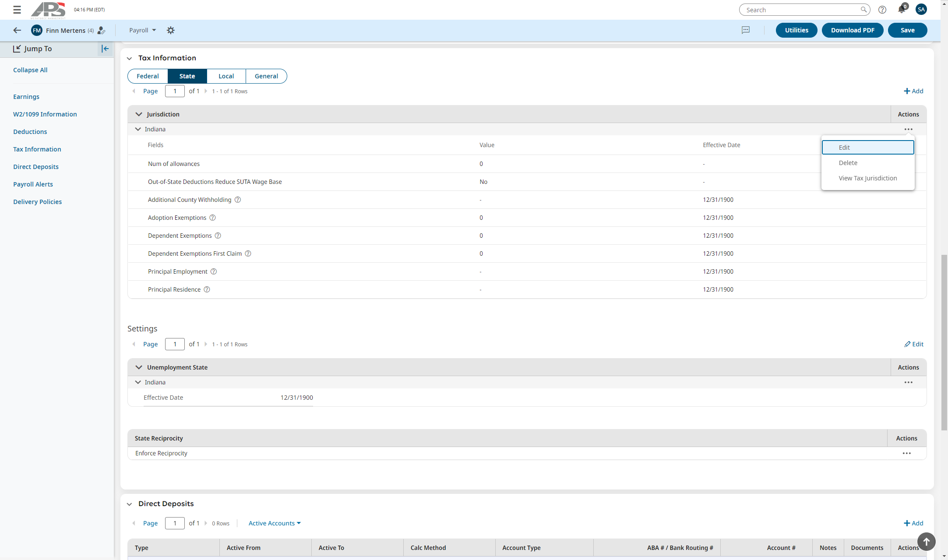Edit the Settings section
The width and height of the screenshot is (948, 560).
point(914,344)
